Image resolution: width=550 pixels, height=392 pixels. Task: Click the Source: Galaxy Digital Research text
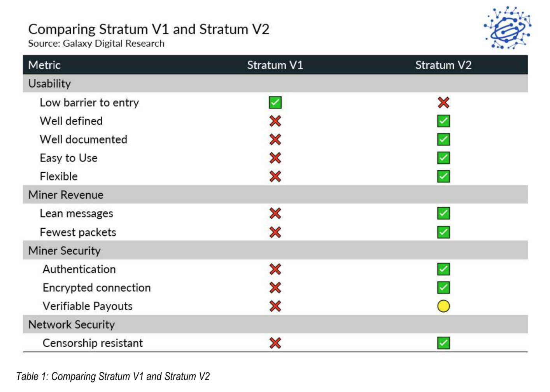click(96, 44)
